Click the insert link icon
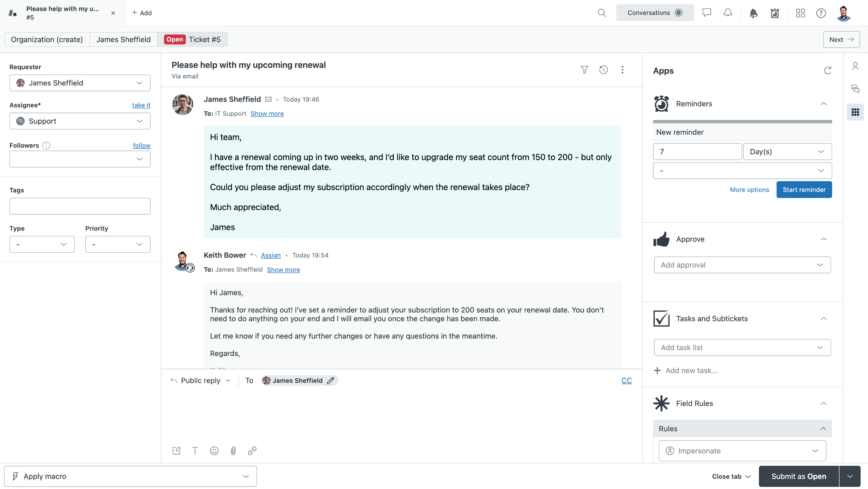Image resolution: width=868 pixels, height=489 pixels. (252, 451)
